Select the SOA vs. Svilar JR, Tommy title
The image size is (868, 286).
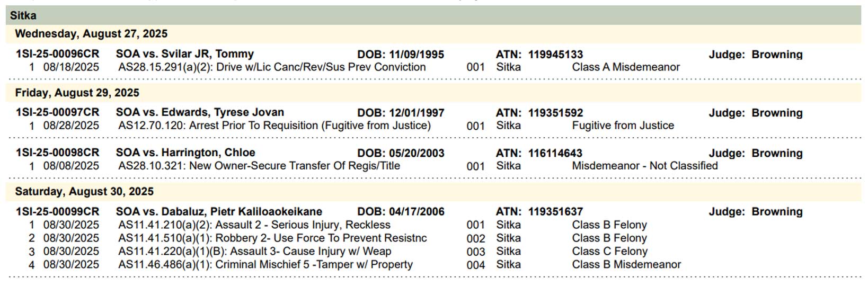(x=184, y=54)
